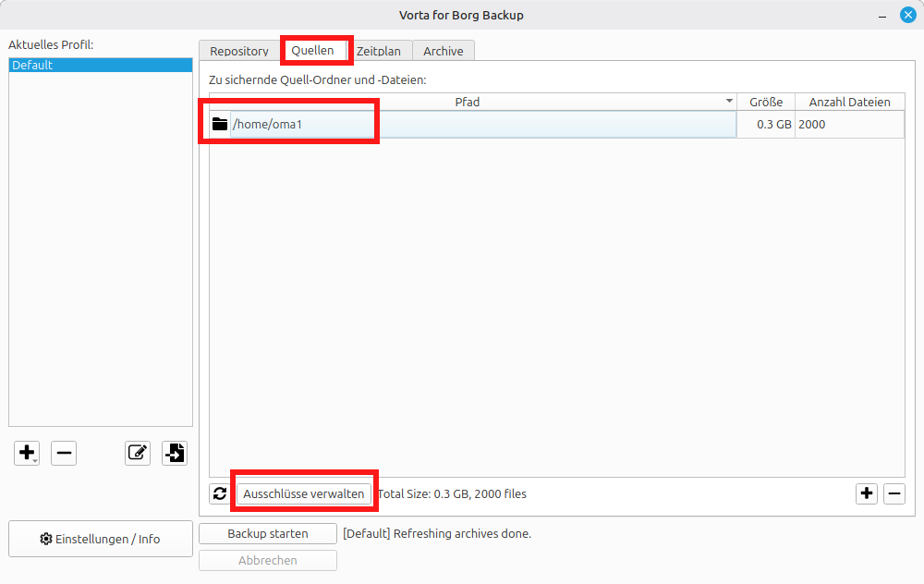Viewport: 924px width, 584px height.
Task: Minimize the Vorta window
Action: coord(882,16)
